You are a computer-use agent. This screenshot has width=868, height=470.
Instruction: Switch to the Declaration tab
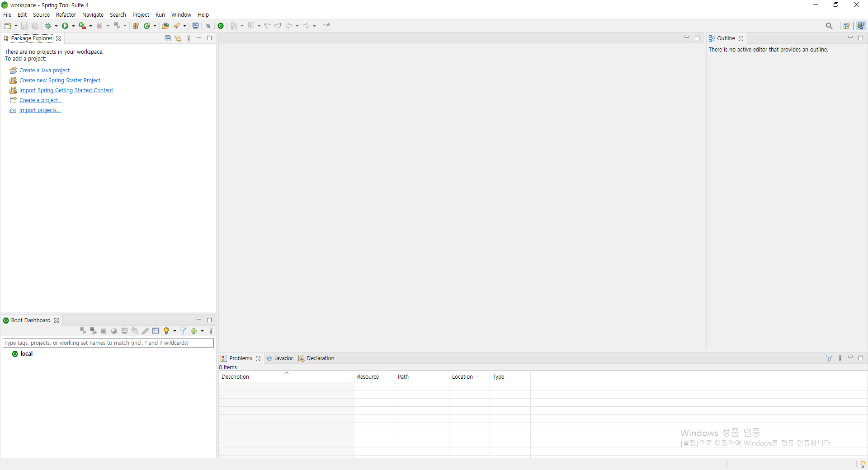click(316, 358)
